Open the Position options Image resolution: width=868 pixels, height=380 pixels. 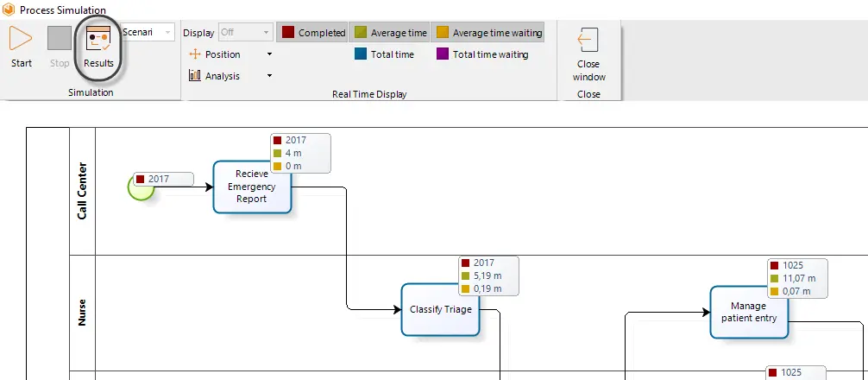(215, 54)
